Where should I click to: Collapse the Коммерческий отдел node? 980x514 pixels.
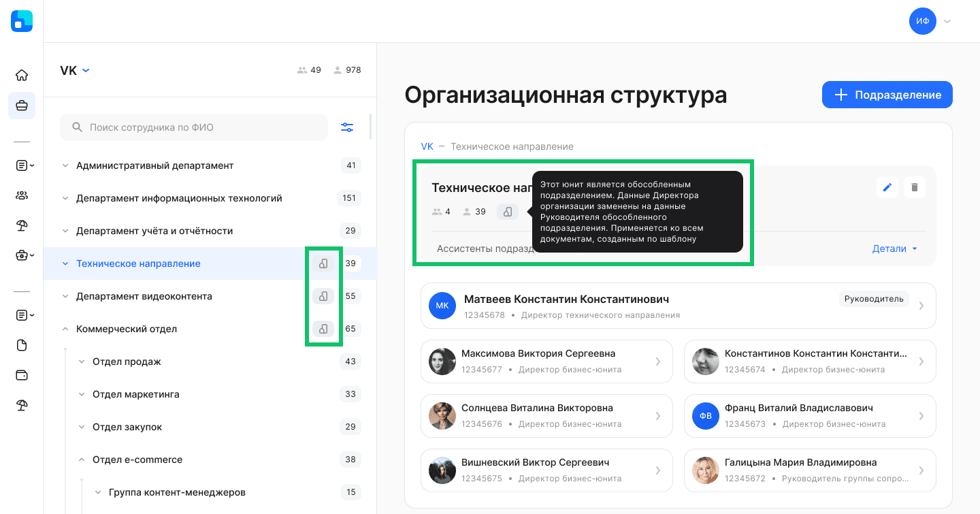(x=65, y=329)
